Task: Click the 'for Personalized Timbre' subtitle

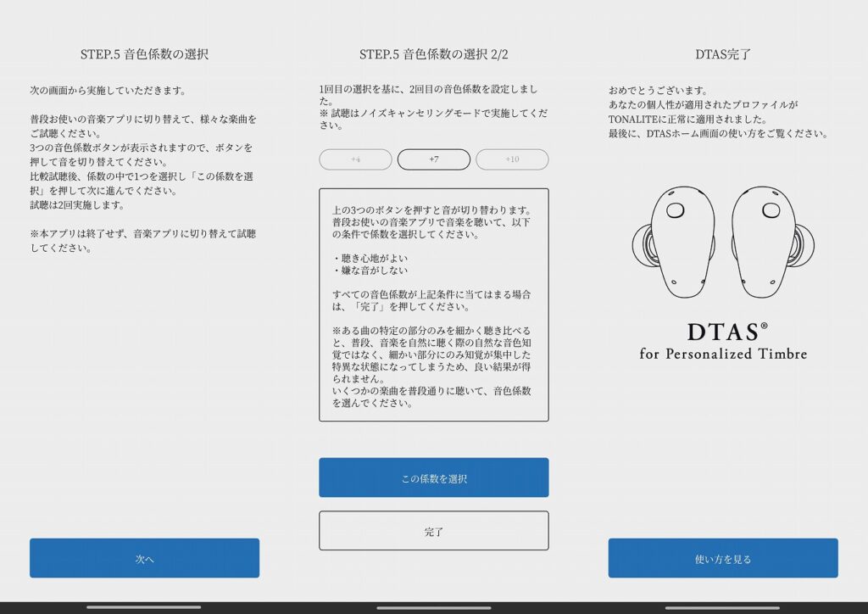Action: pyautogui.click(x=722, y=354)
